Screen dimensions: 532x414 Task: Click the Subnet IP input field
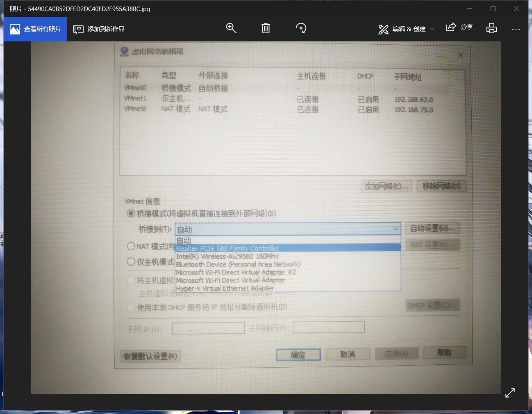(x=208, y=328)
